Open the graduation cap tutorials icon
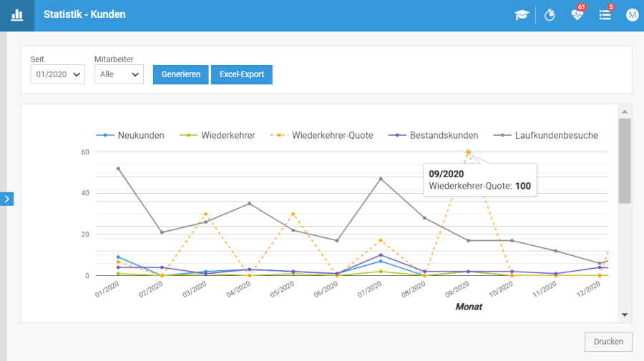 (x=522, y=15)
